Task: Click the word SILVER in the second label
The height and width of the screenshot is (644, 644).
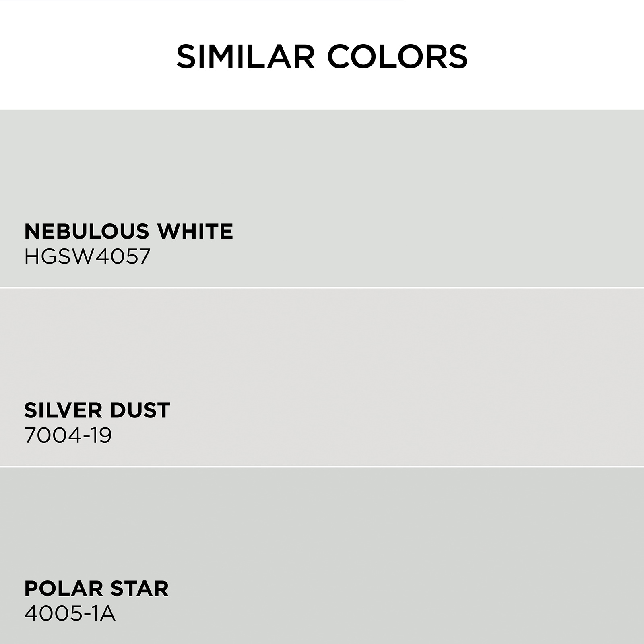Action: click(58, 410)
